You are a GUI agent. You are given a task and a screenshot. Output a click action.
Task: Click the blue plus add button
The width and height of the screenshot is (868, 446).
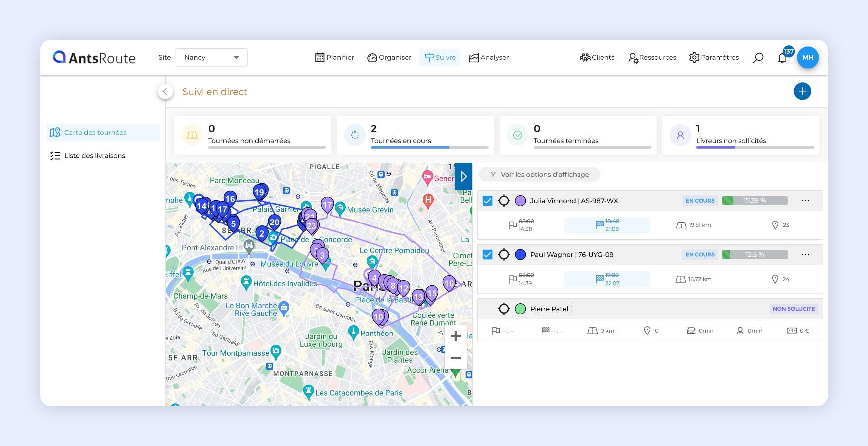pyautogui.click(x=802, y=91)
